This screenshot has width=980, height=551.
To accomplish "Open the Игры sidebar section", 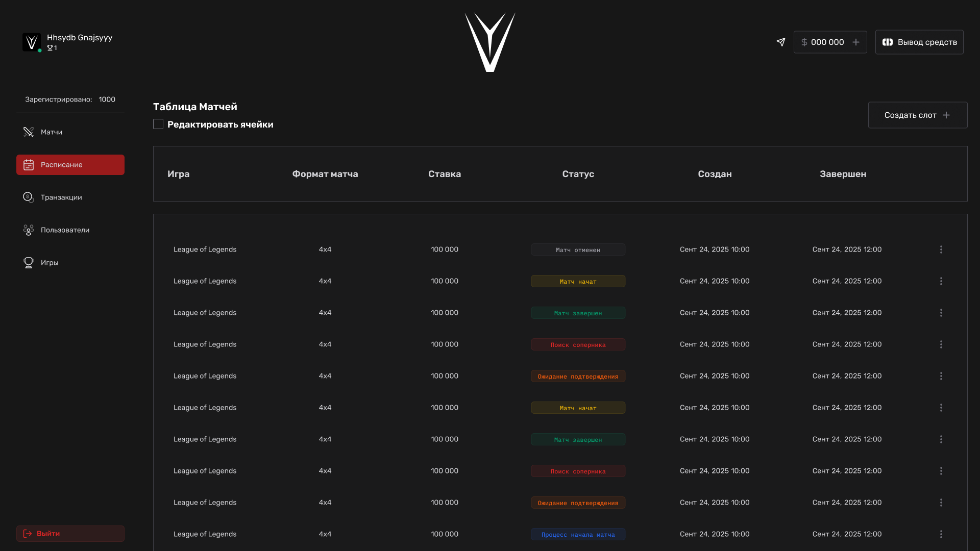I will tap(70, 263).
